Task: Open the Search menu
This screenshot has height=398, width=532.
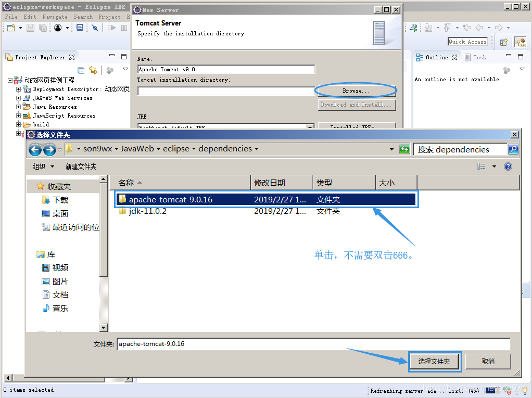Action: pos(83,17)
